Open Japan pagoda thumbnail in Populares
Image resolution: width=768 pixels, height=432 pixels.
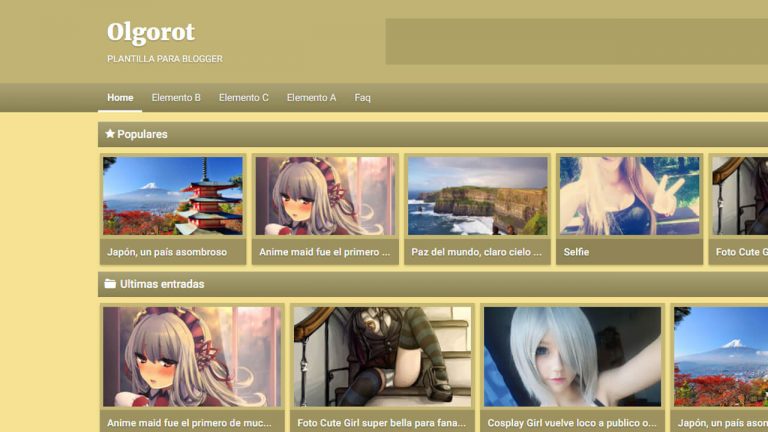(x=173, y=195)
